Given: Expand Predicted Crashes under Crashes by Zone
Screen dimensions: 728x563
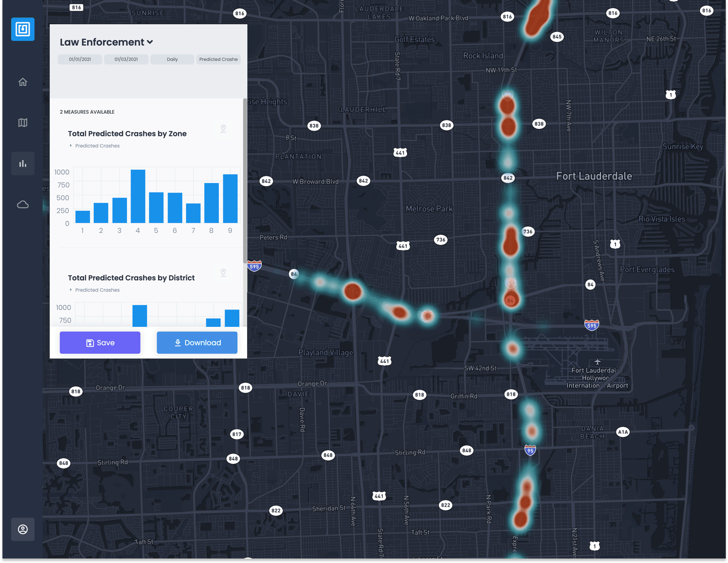Looking at the screenshot, I should click(x=95, y=146).
